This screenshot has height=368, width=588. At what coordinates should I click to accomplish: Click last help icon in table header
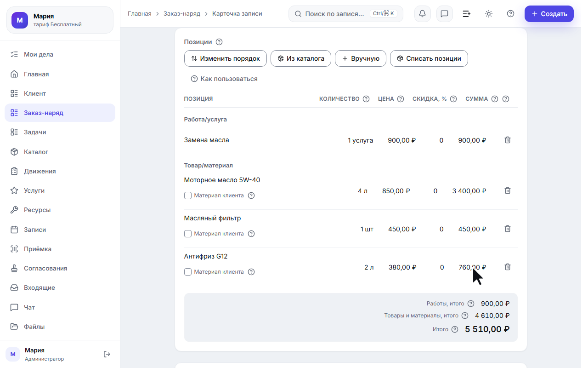[x=506, y=99]
